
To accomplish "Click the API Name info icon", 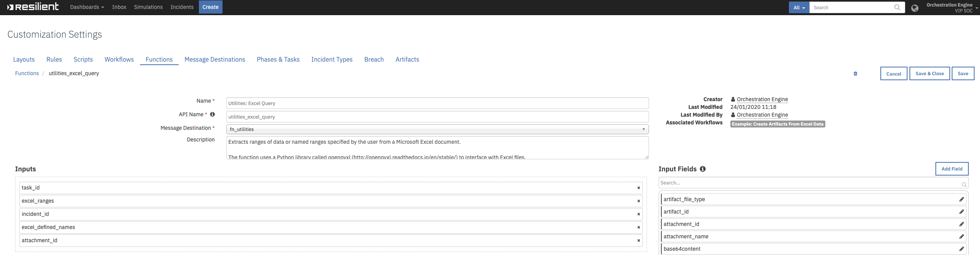I will click(x=212, y=114).
